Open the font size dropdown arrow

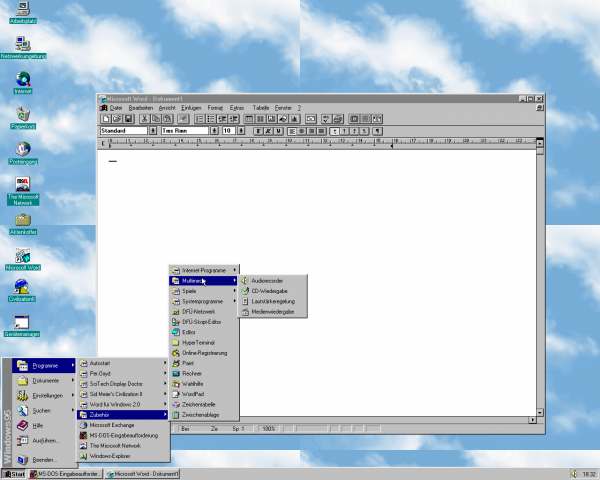pyautogui.click(x=241, y=131)
